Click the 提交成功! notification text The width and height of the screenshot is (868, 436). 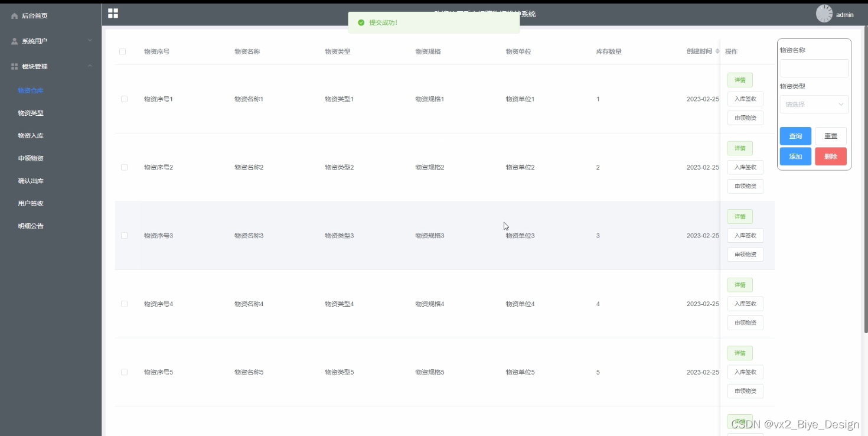tap(383, 22)
